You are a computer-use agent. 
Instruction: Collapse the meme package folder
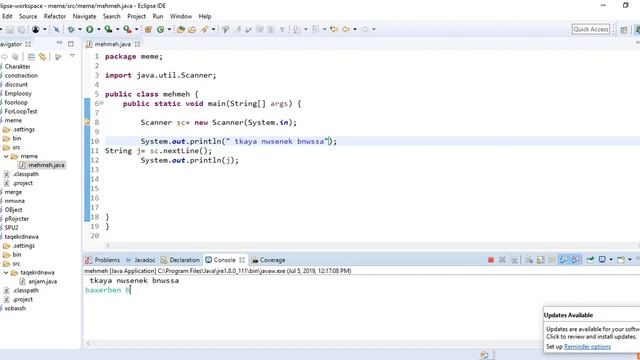[x=6, y=156]
